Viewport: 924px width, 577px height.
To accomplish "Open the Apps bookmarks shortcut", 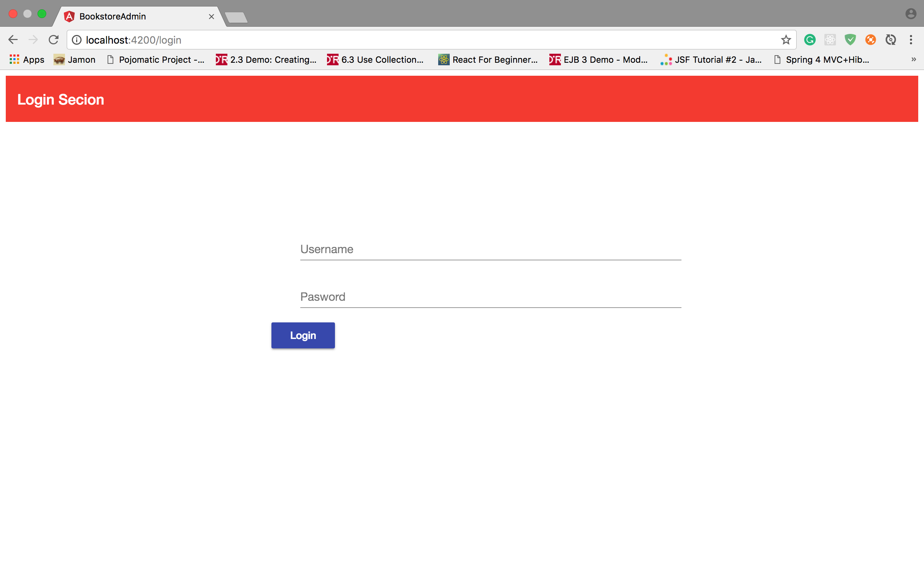I will [27, 60].
